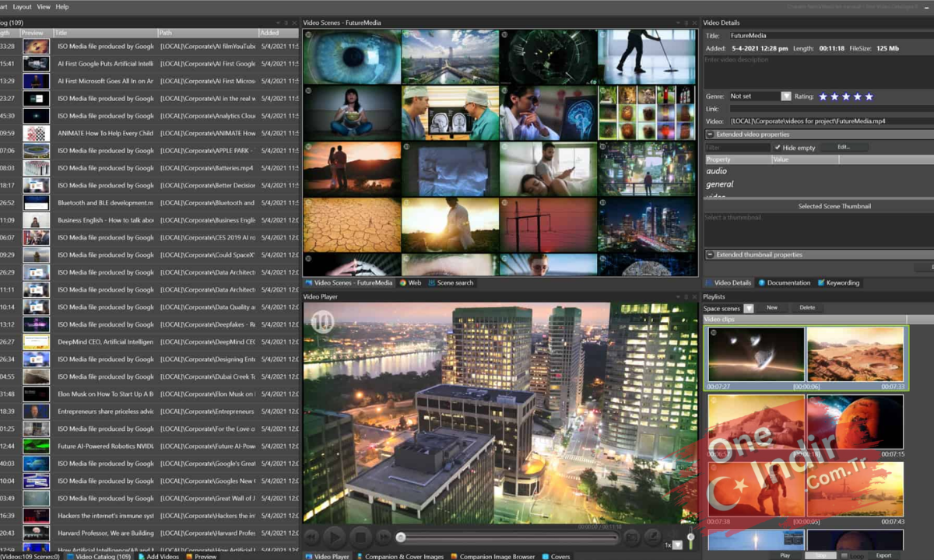Viewport: 934px width, 560px height.
Task: Select the blue eye scene thumbnail
Action: click(352, 57)
